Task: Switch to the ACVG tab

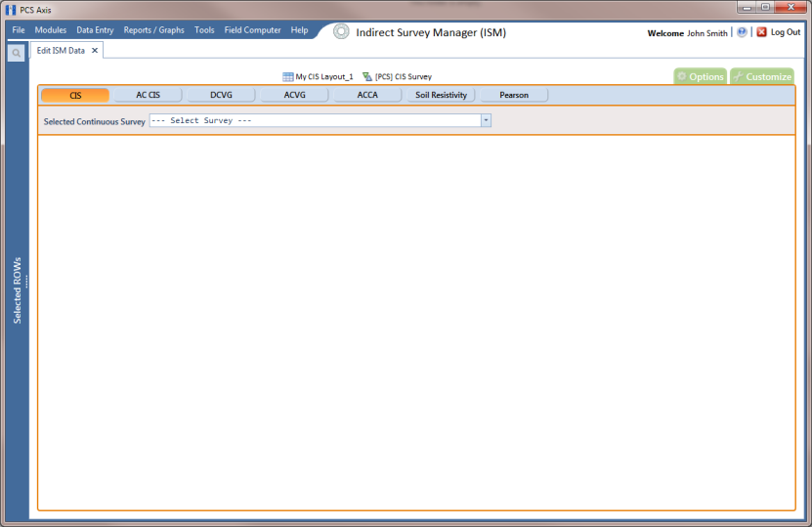Action: (295, 96)
